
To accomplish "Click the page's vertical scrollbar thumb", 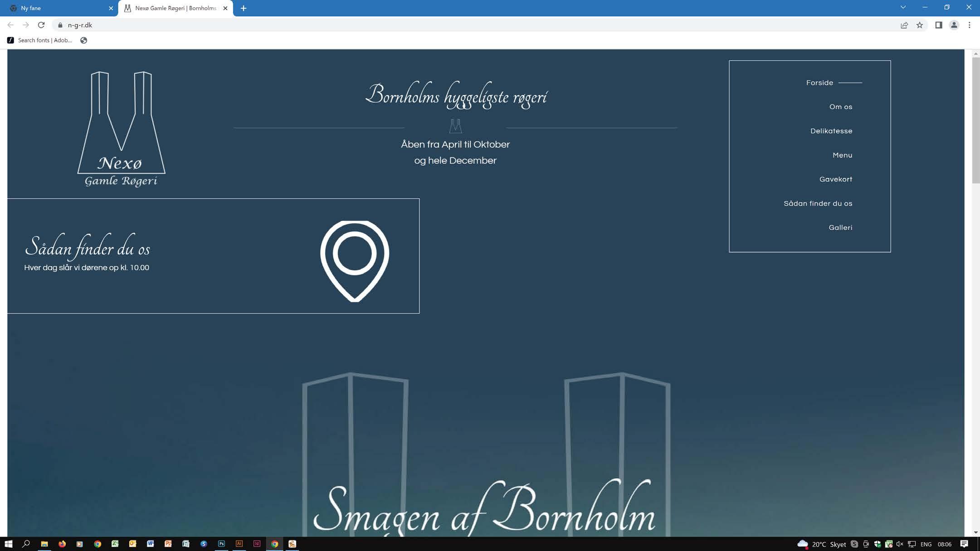I will click(975, 120).
